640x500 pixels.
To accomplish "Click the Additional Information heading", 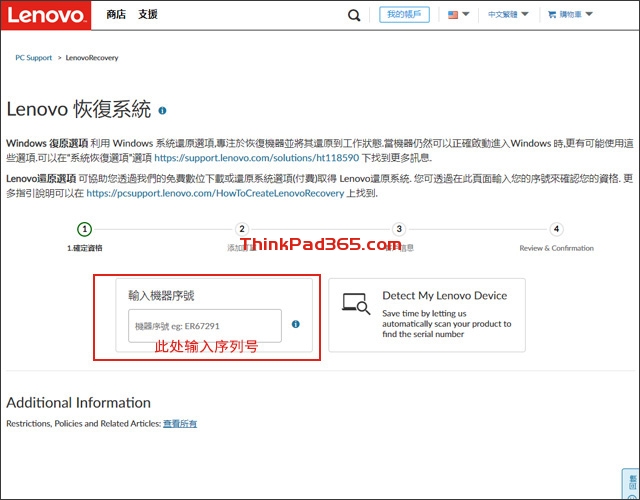I will (x=78, y=403).
